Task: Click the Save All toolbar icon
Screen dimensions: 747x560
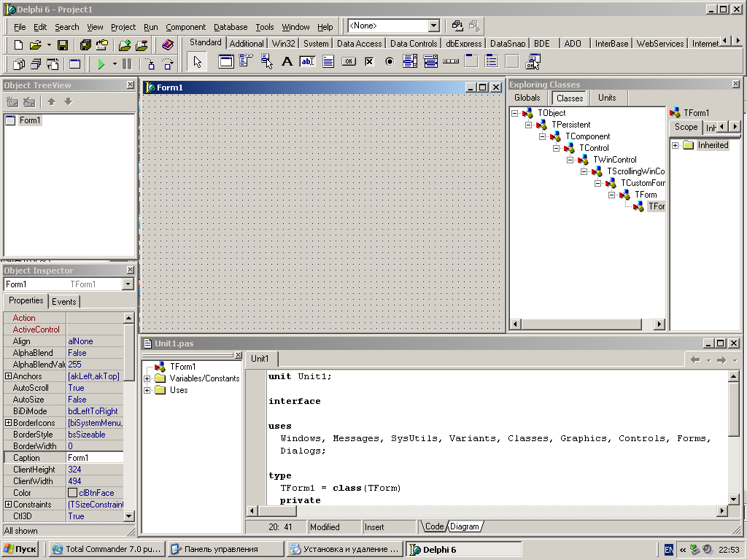Action: point(85,45)
